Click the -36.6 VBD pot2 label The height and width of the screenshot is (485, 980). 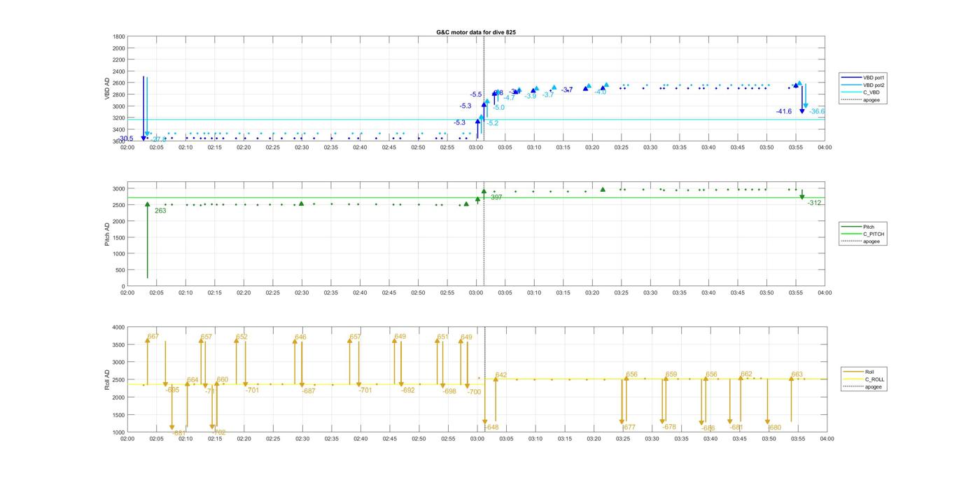817,112
